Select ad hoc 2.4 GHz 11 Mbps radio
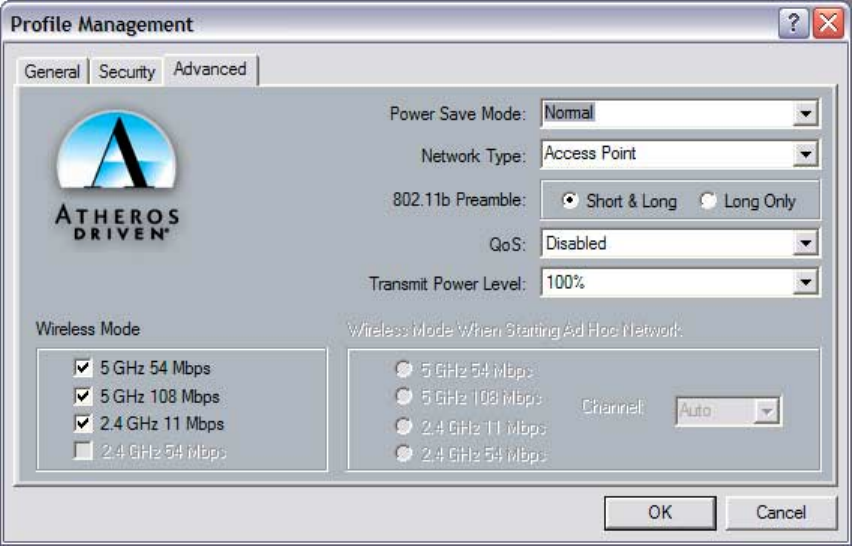852x546 pixels. tap(404, 426)
